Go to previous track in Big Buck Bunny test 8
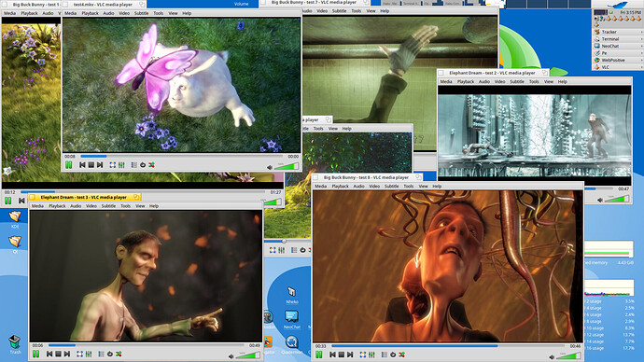This screenshot has height=362, width=644. pos(332,355)
